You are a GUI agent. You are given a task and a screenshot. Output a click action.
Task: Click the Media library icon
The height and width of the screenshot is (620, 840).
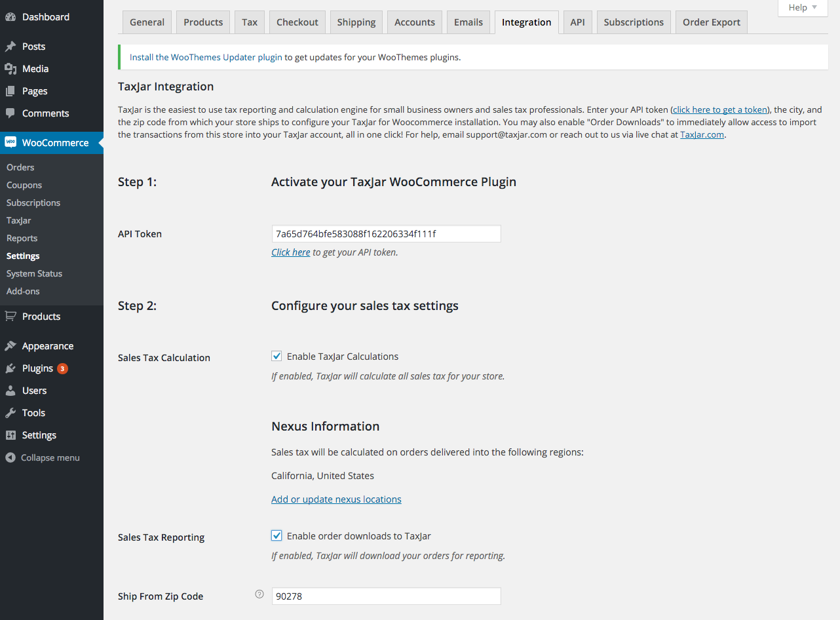coord(10,69)
